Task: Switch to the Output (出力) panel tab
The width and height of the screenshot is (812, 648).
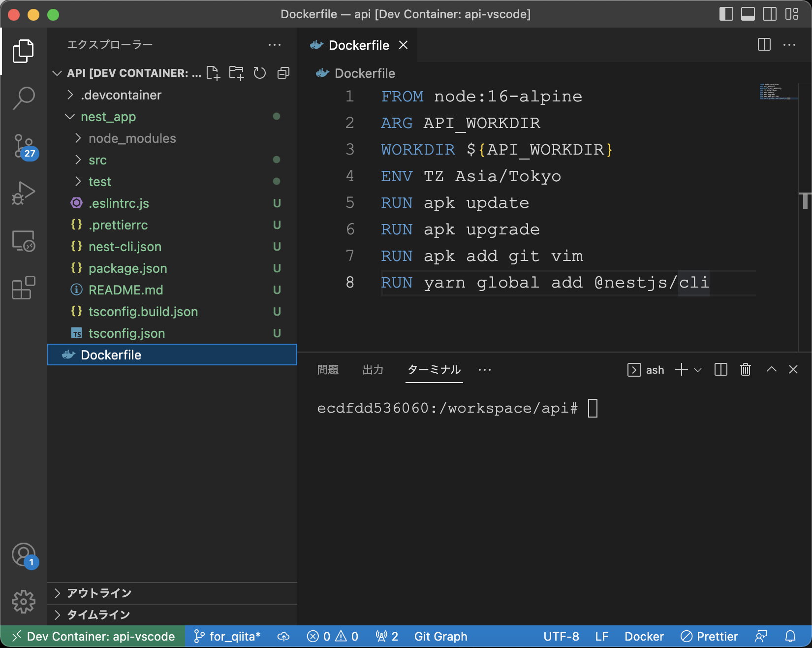Action: click(x=373, y=370)
